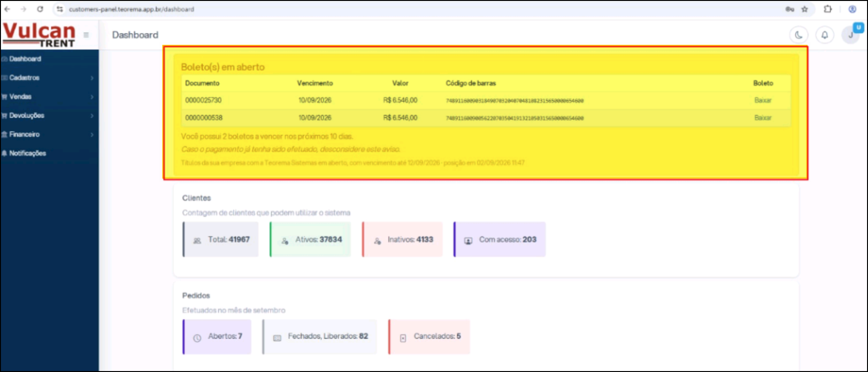Click the Total: 41967 clients card

pyautogui.click(x=221, y=240)
